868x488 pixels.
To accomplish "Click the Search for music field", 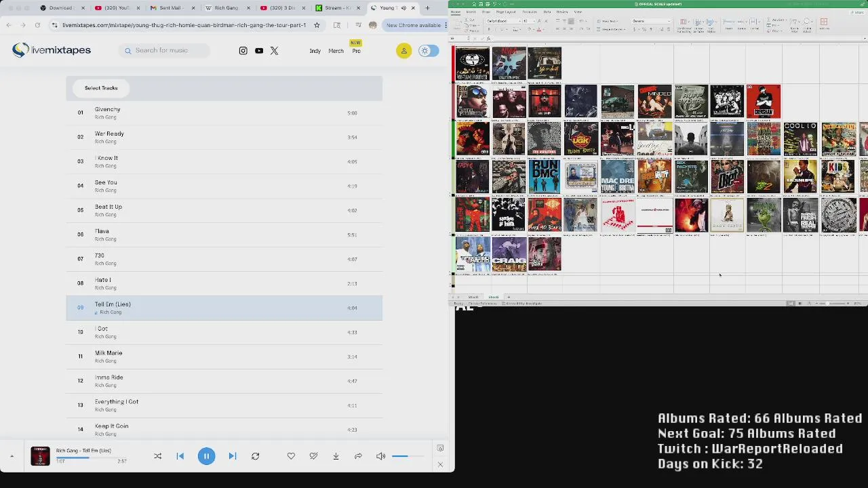I will tap(163, 50).
